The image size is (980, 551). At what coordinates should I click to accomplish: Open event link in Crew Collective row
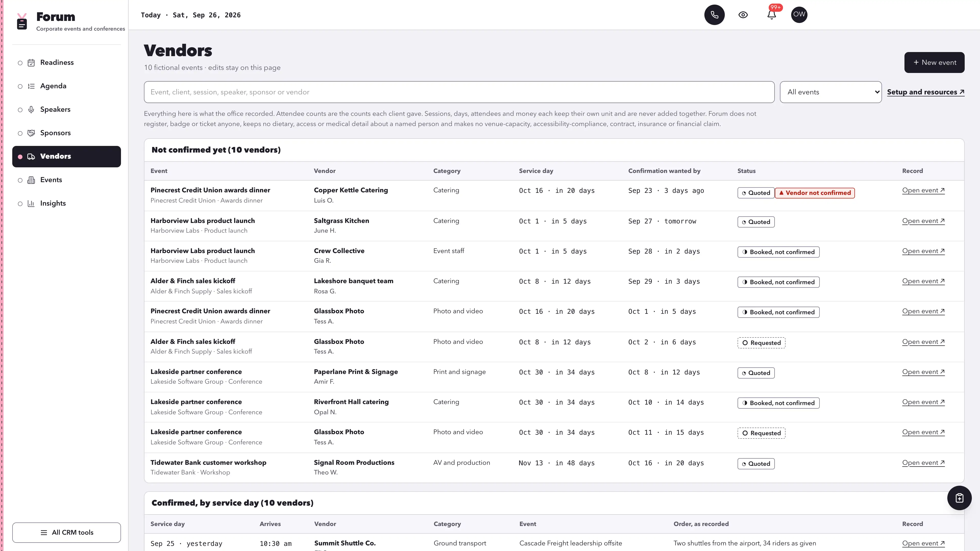coord(923,251)
